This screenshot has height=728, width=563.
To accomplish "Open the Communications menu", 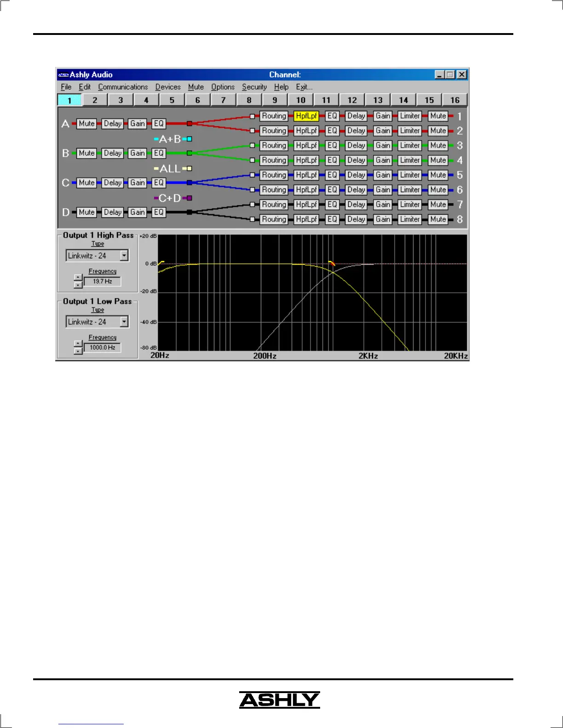I will point(123,87).
